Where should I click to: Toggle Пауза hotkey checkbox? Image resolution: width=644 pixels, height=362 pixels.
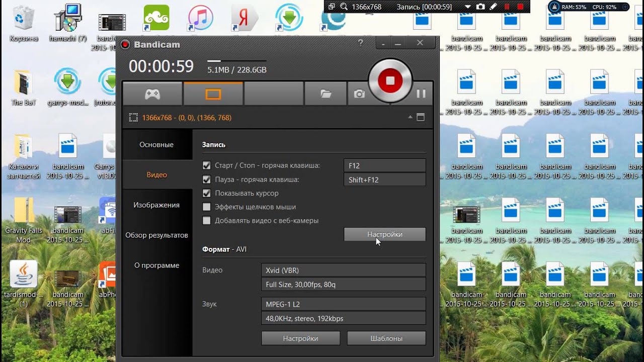pyautogui.click(x=206, y=179)
